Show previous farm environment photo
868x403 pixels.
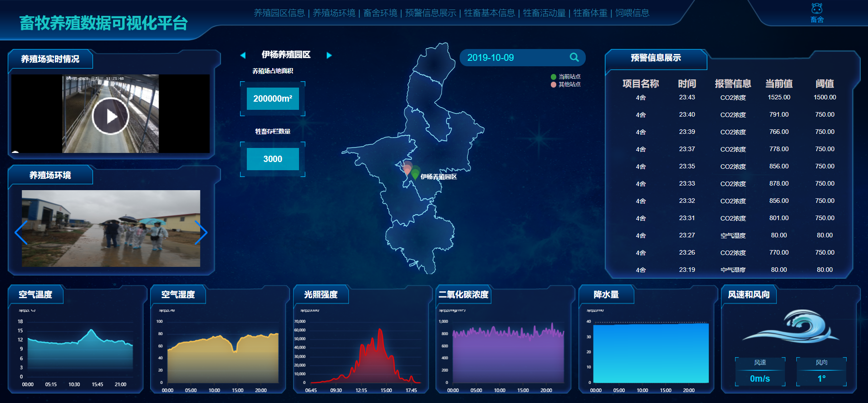point(21,232)
